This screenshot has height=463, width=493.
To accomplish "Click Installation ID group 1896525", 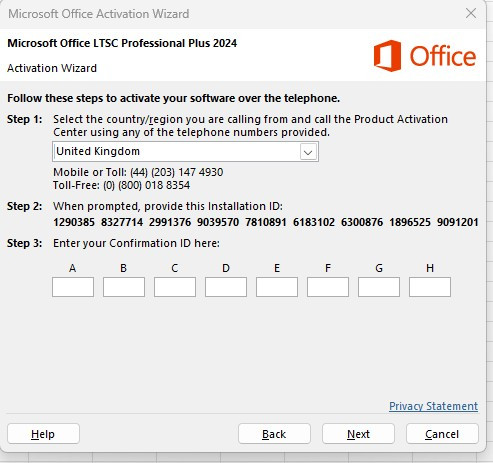I will click(410, 222).
